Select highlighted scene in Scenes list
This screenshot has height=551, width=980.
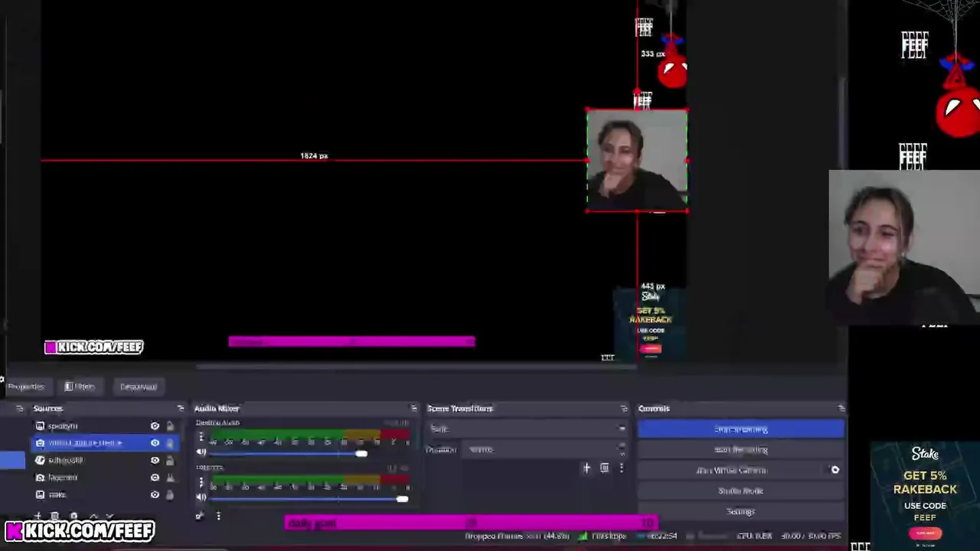[x=11, y=460]
